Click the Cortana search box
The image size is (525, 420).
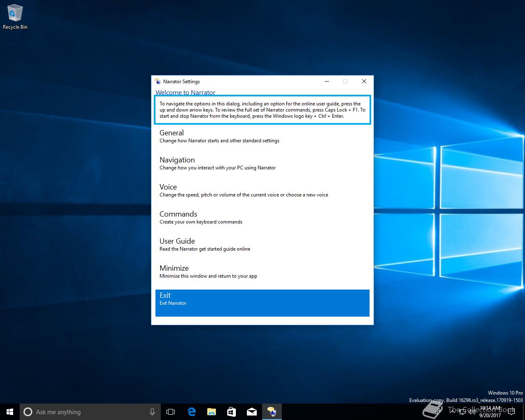(x=89, y=412)
